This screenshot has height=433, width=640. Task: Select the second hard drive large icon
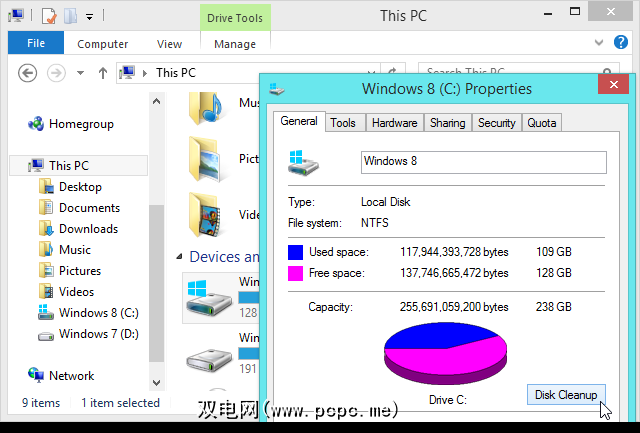[209, 359]
